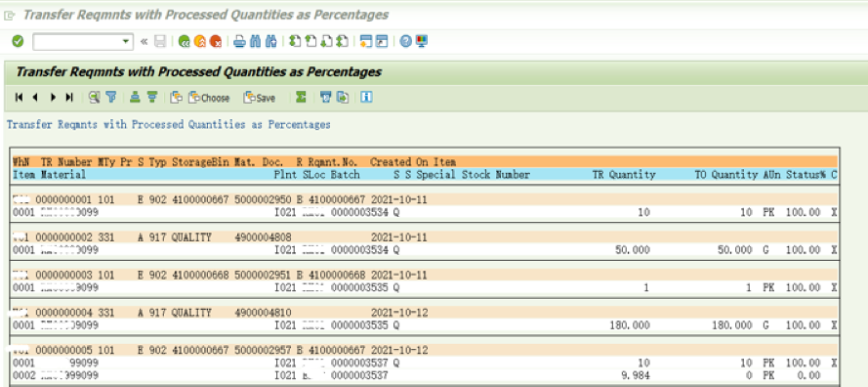Select TR number 0000000004
The width and height of the screenshot is (868, 387).
pyautogui.click(x=63, y=313)
